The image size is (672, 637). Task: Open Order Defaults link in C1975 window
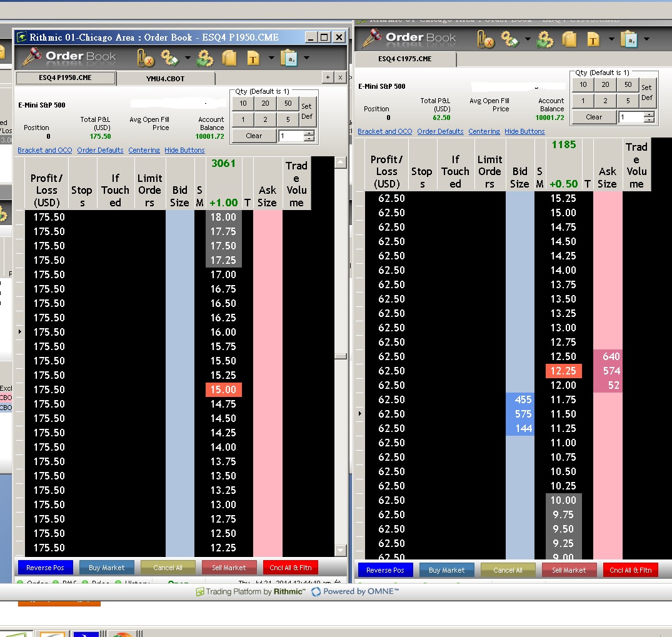[x=440, y=131]
